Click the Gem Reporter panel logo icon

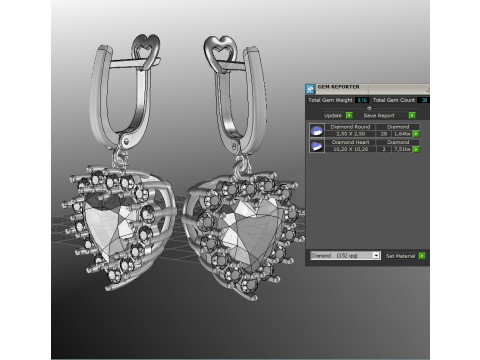[x=310, y=89]
